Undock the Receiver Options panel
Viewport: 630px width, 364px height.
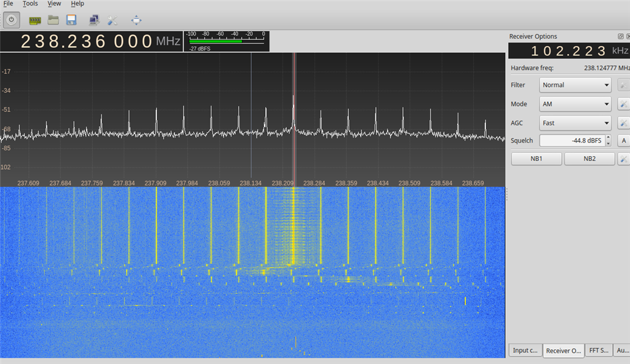tap(620, 37)
